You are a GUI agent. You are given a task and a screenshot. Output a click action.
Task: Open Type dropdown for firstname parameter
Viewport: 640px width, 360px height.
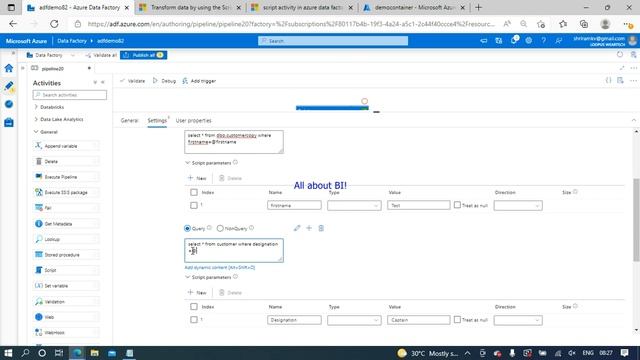354,205
